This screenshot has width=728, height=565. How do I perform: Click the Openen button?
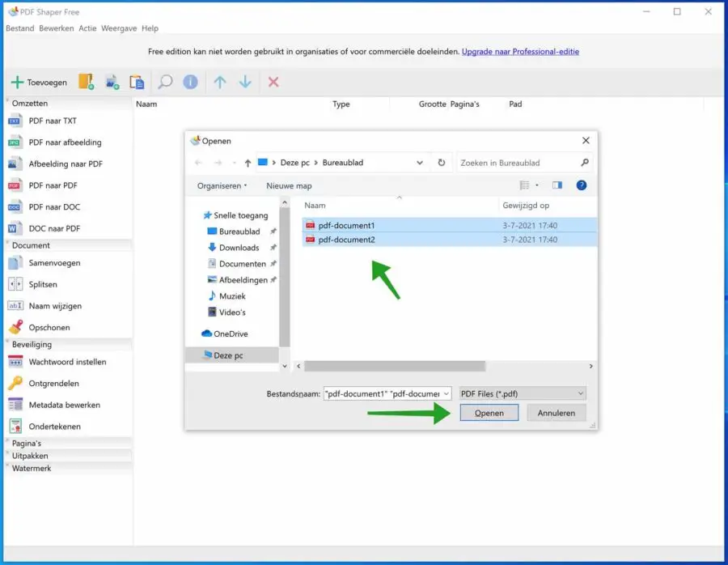[x=489, y=413]
